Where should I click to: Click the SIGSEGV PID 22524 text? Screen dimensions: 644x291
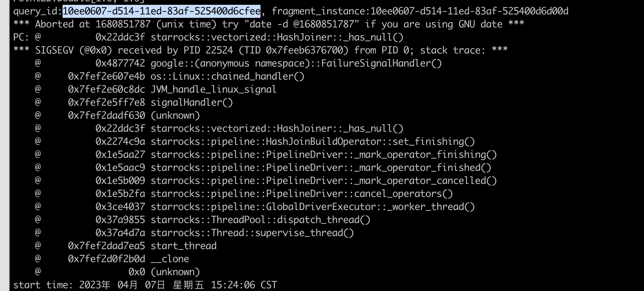click(x=208, y=50)
